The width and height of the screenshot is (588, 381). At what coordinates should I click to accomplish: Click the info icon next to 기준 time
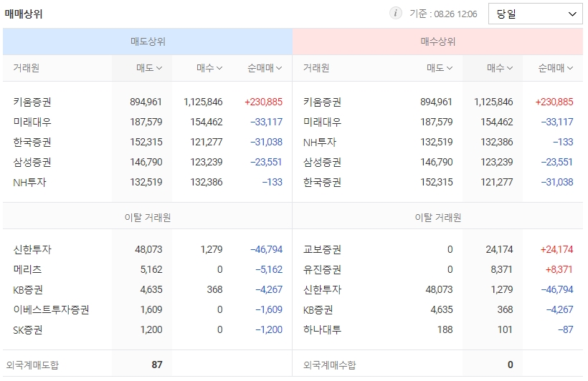[395, 13]
